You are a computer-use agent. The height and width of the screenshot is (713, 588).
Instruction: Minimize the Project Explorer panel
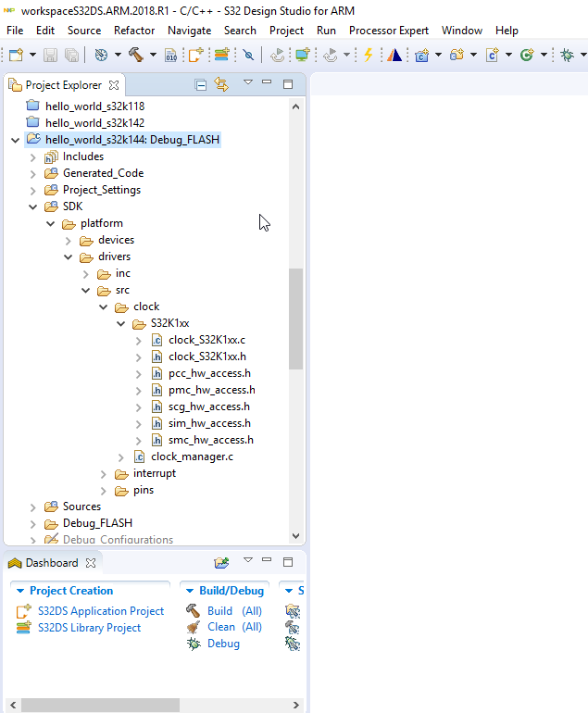pos(267,81)
